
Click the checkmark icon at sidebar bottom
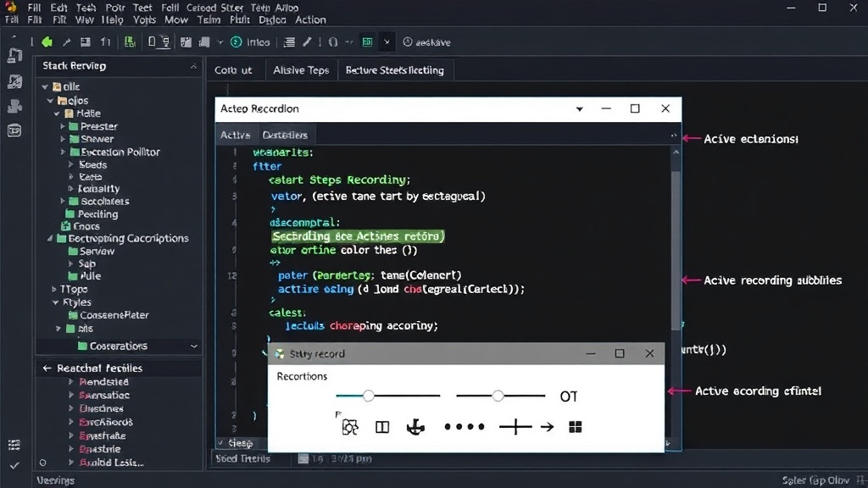pyautogui.click(x=14, y=465)
